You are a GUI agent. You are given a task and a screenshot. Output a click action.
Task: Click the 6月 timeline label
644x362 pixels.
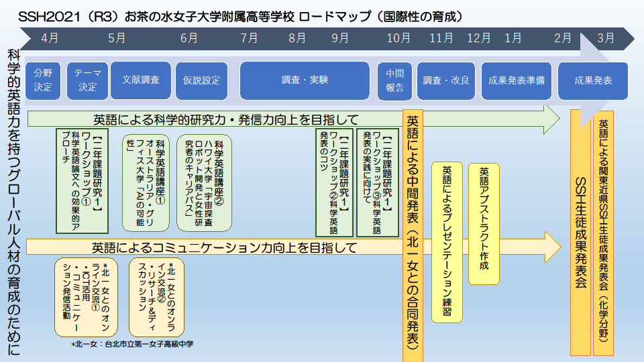[x=189, y=38]
